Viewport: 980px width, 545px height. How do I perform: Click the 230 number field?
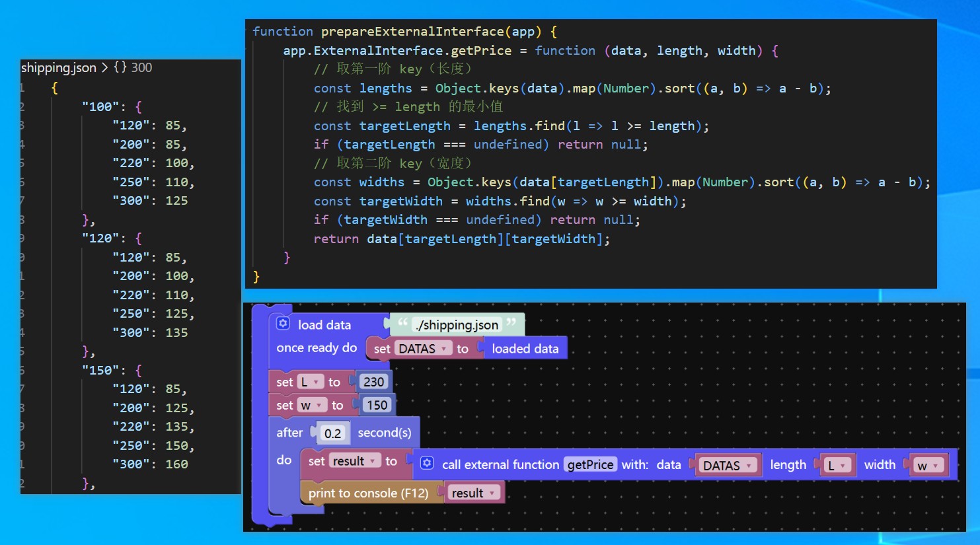pos(373,382)
